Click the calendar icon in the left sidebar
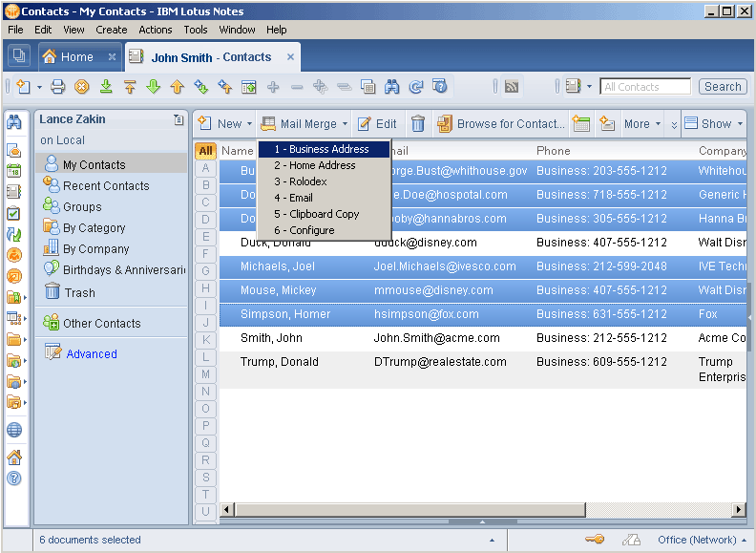This screenshot has height=553, width=756. coord(14,171)
